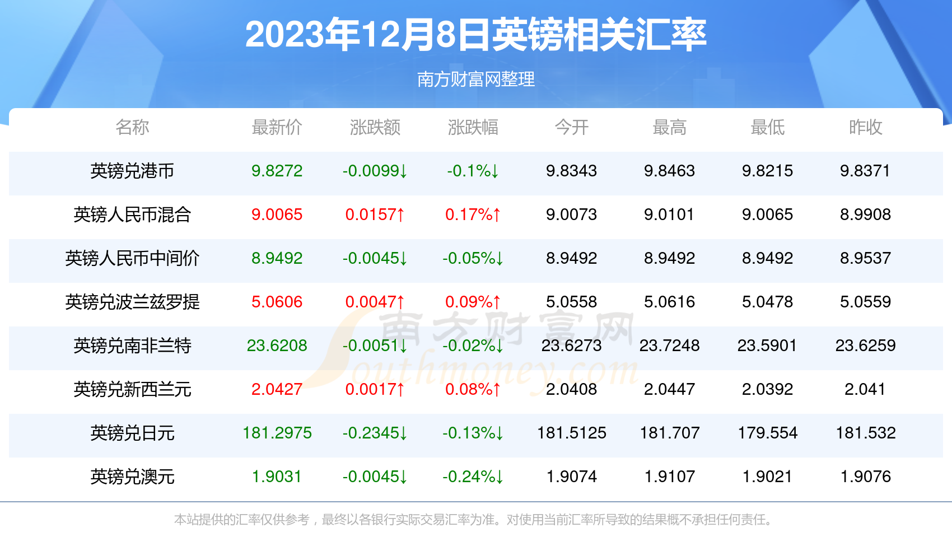The height and width of the screenshot is (560, 952).
Task: Click low value 5.0478
Action: (x=767, y=302)
